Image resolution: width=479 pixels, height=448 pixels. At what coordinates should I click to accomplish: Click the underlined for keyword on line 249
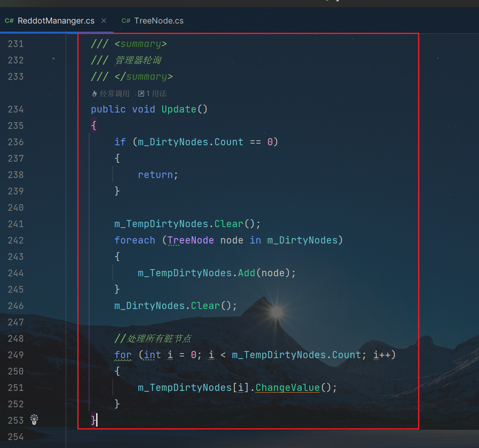pos(123,355)
